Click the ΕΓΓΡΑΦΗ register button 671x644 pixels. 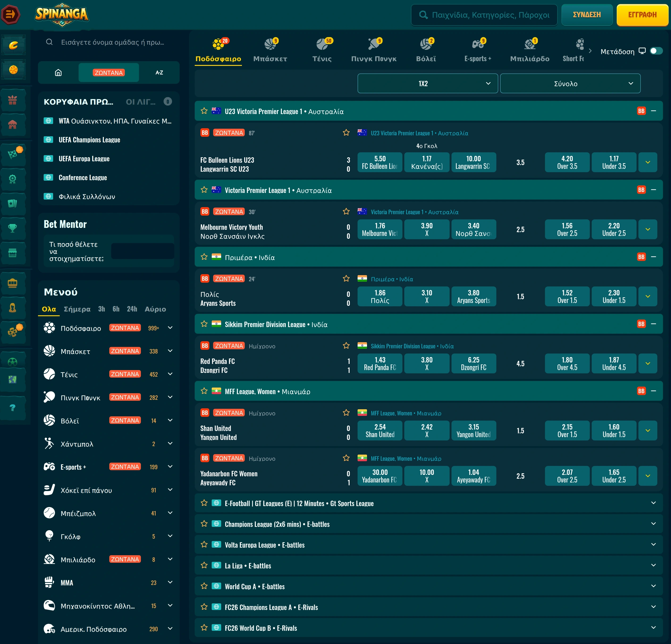point(642,15)
